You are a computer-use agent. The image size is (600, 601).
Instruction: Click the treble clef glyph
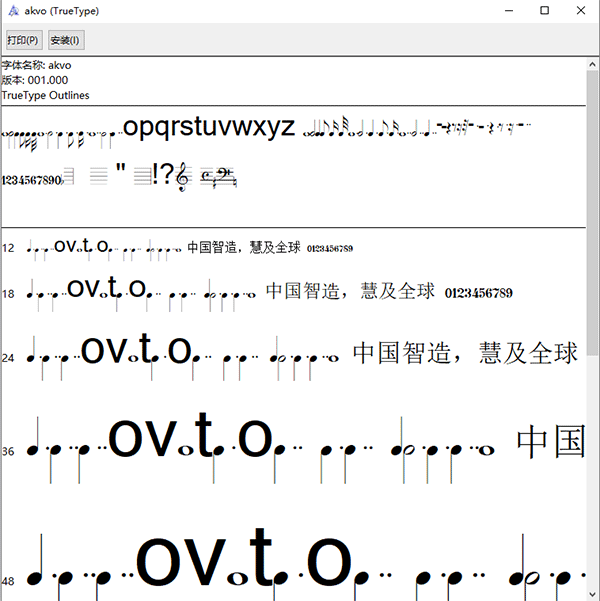pyautogui.click(x=183, y=177)
